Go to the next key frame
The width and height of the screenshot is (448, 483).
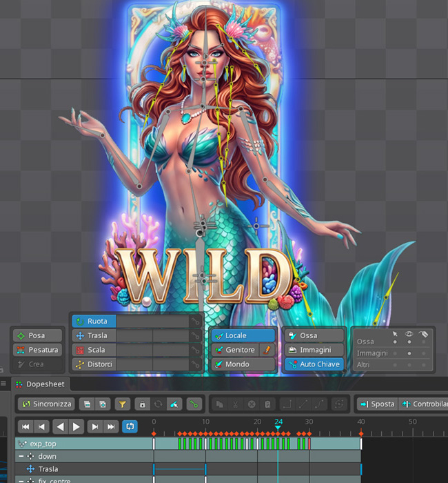tap(95, 426)
